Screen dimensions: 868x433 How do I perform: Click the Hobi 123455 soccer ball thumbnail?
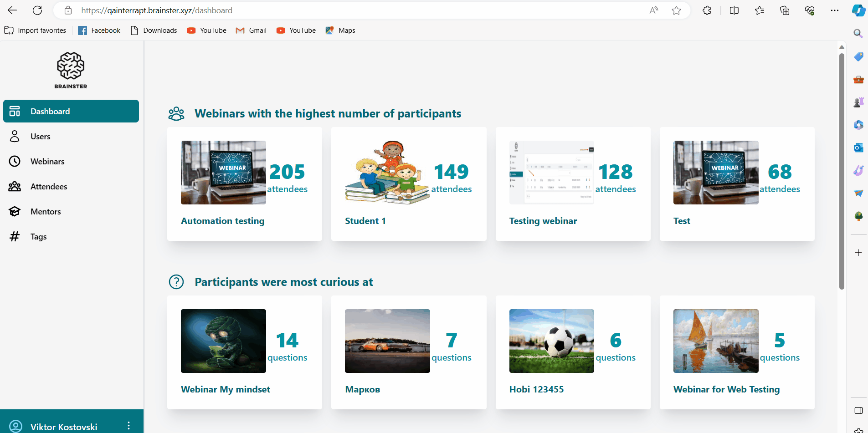click(x=551, y=341)
